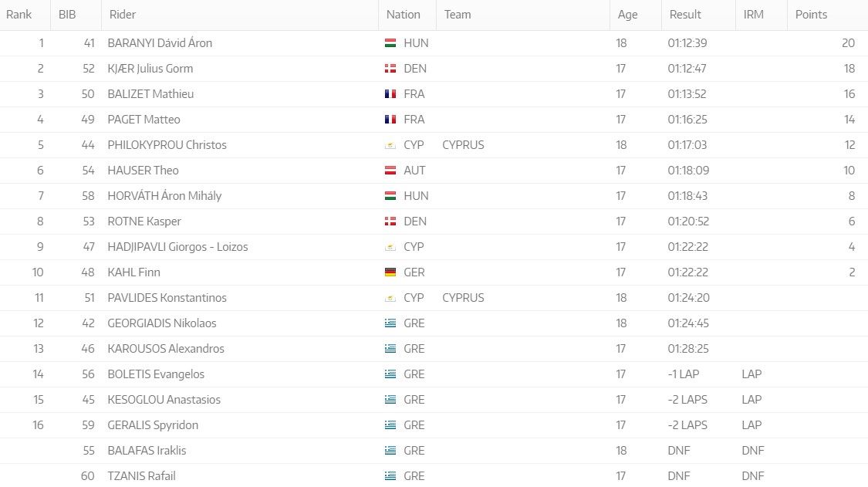Screen dimensions: 868x487
Task: Click the Nation column header
Action: pyautogui.click(x=404, y=15)
